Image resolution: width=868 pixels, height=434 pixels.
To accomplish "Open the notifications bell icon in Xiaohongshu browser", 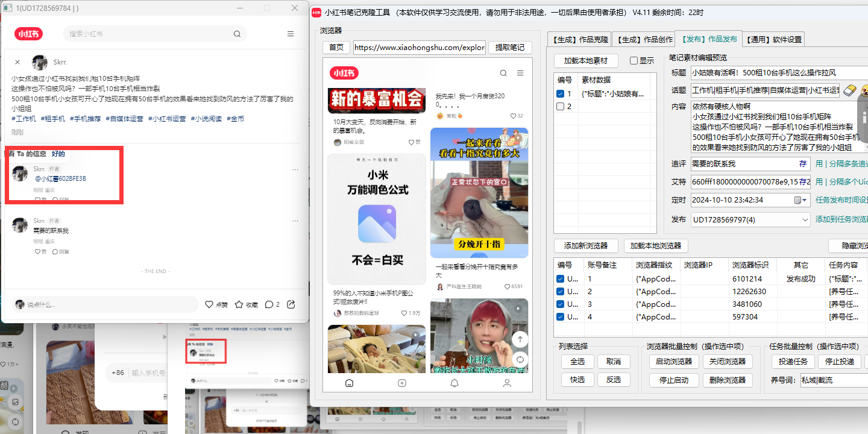I will (454, 382).
